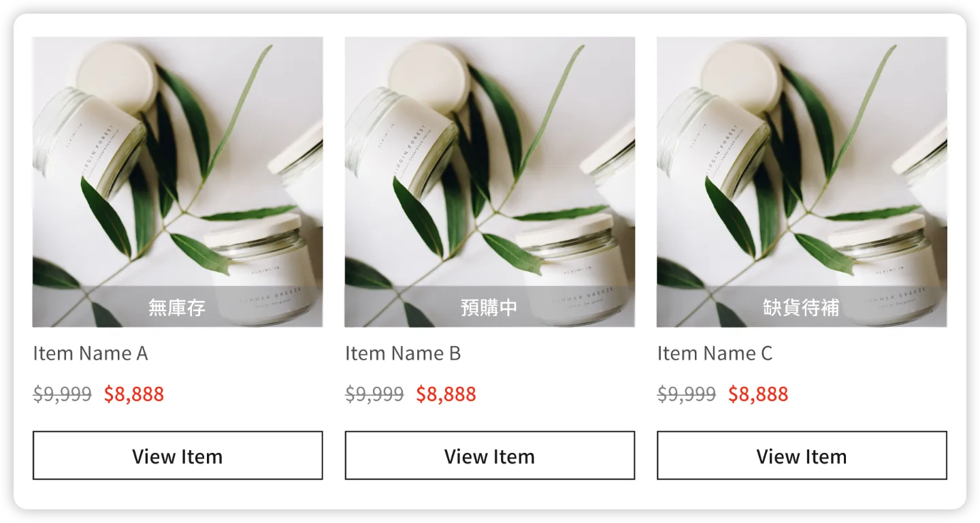The image size is (980, 523).
Task: Click the red $8,888 sale price of Item B
Action: click(x=446, y=394)
